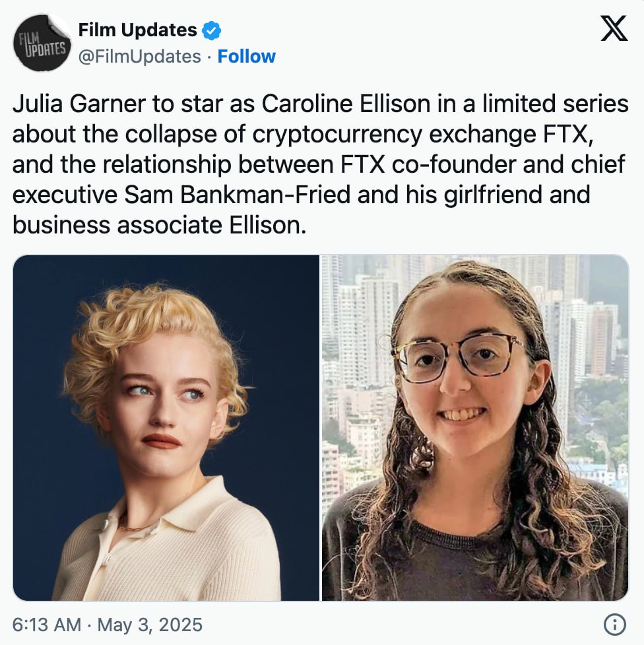
Task: Open the X logo link
Action: point(614,28)
